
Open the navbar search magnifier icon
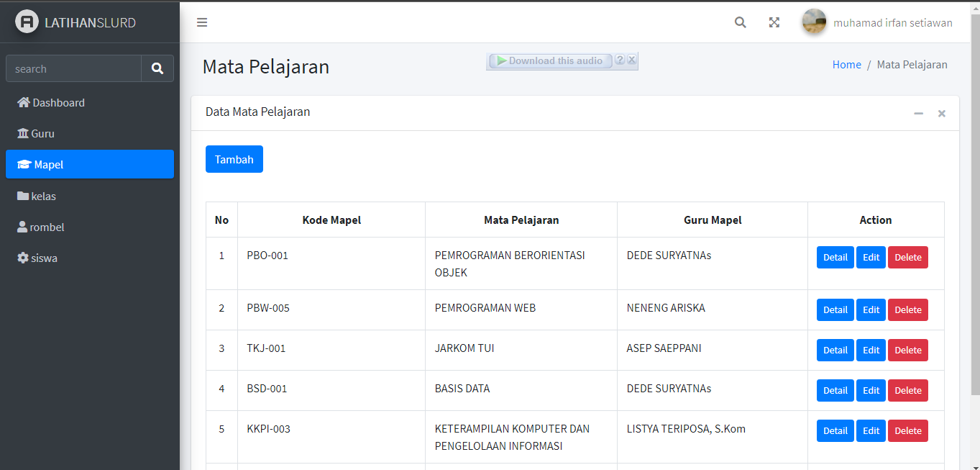point(740,22)
